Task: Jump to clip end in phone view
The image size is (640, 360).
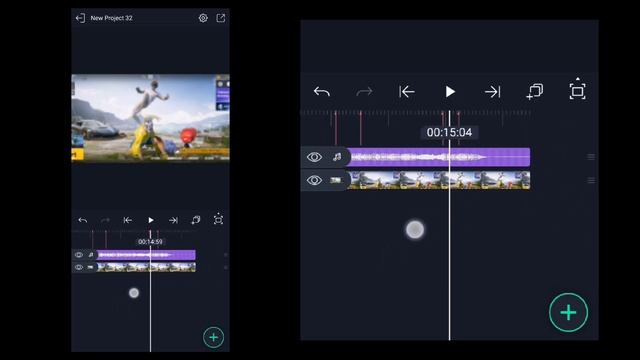Action: pyautogui.click(x=173, y=220)
